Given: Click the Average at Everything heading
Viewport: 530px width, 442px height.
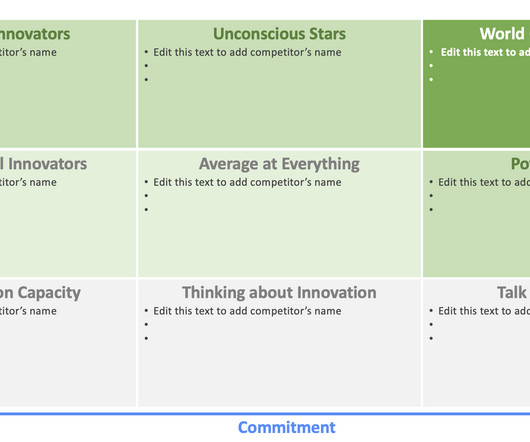Looking at the screenshot, I should pyautogui.click(x=279, y=164).
